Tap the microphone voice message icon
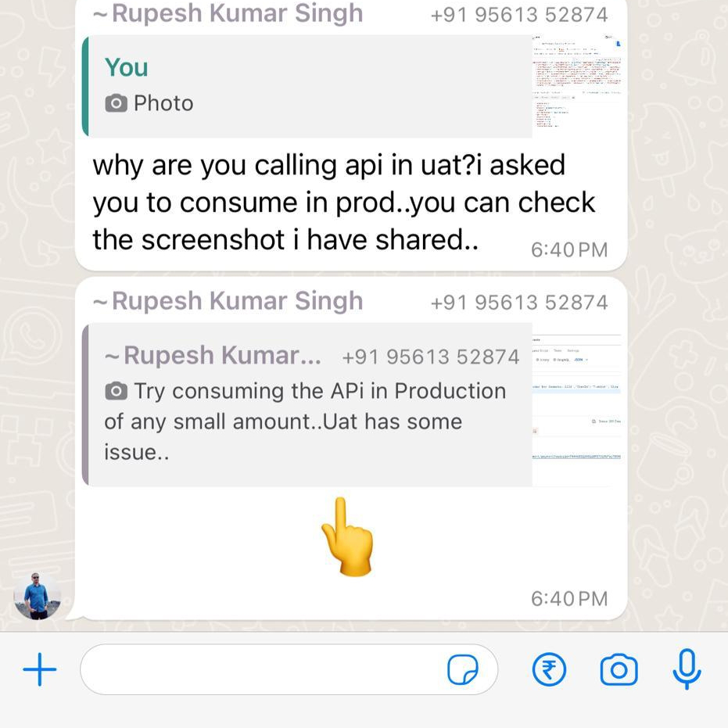The height and width of the screenshot is (728, 728). click(x=687, y=669)
